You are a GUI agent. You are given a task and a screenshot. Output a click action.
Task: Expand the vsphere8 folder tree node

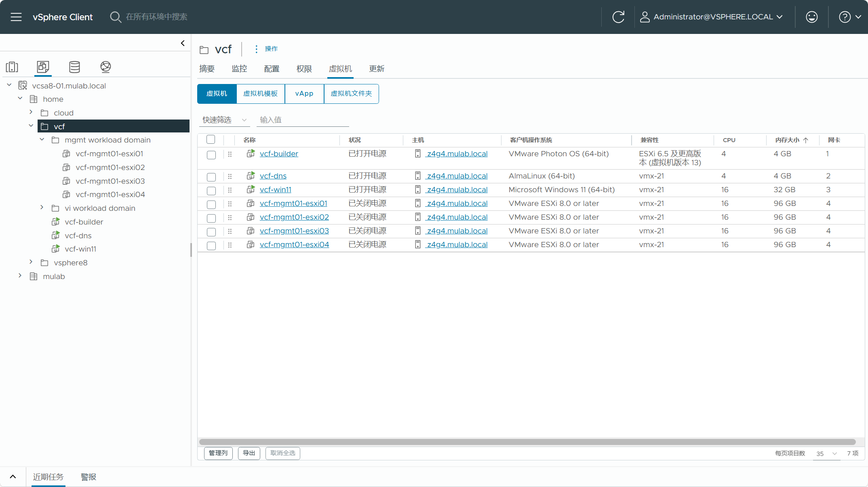coord(31,262)
